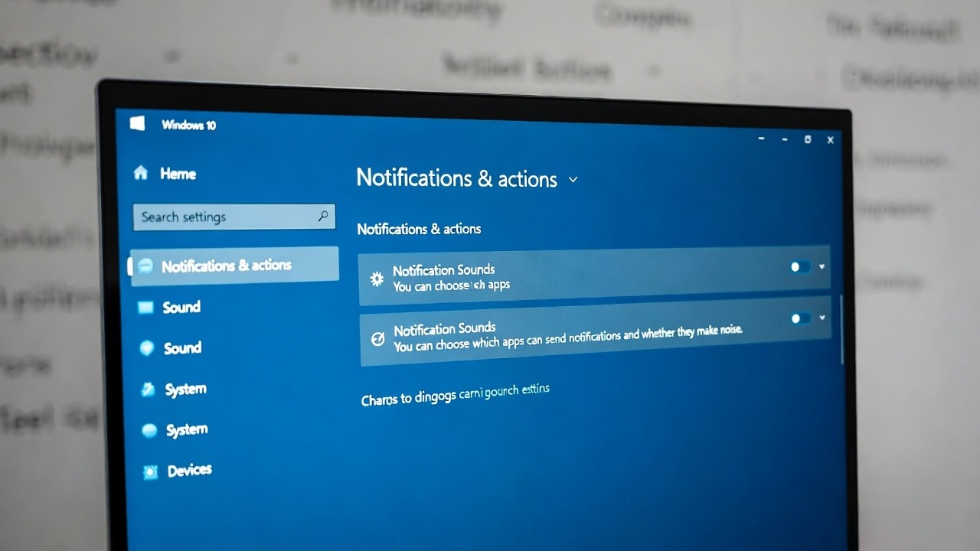
Task: Expand the chevron in the gear-icon Notification Sounds row
Action: click(x=822, y=266)
